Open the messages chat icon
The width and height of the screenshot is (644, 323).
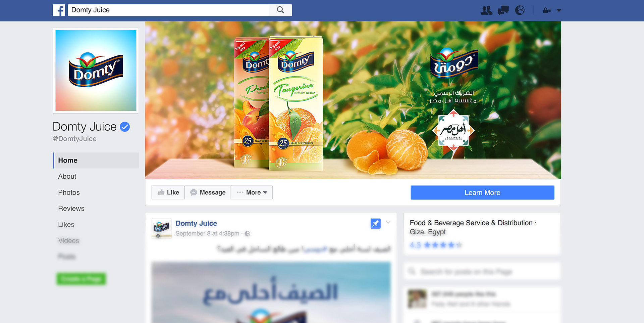(503, 10)
